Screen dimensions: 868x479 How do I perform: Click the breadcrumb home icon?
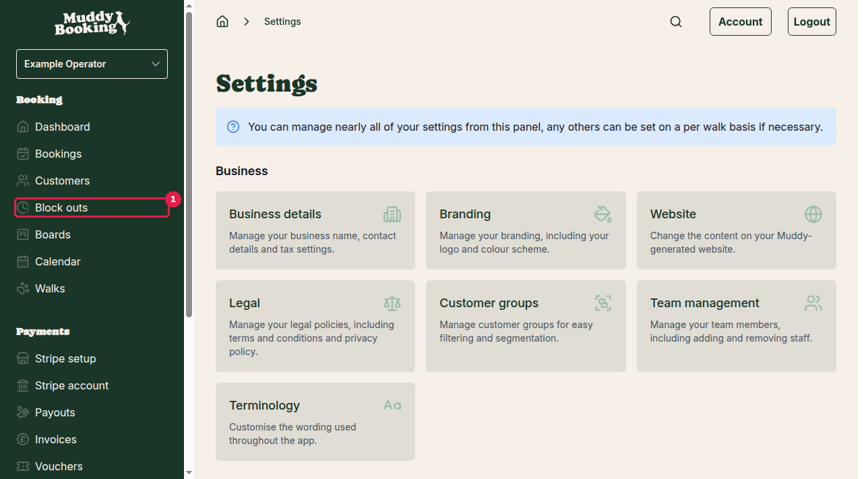222,21
